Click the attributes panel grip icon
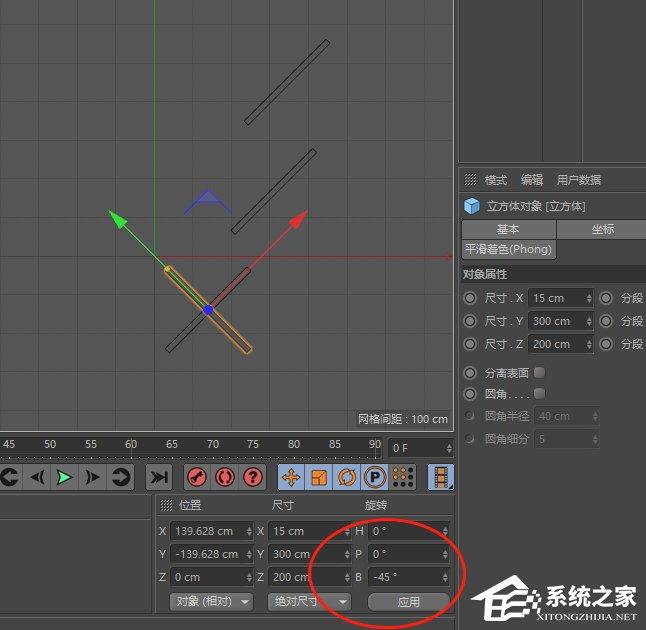 click(470, 179)
